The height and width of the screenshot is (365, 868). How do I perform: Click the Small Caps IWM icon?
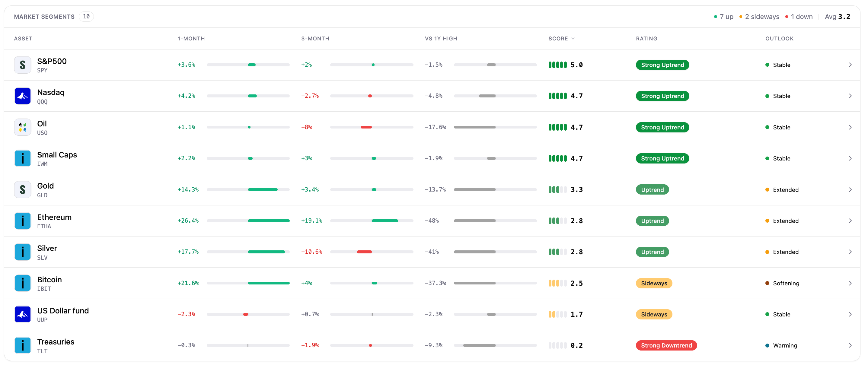coord(23,158)
